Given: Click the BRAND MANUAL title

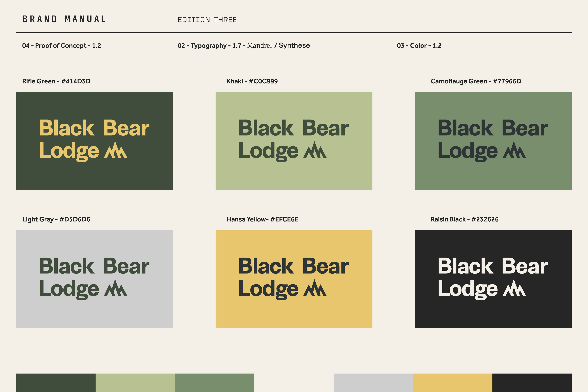Looking at the screenshot, I should click(x=64, y=19).
